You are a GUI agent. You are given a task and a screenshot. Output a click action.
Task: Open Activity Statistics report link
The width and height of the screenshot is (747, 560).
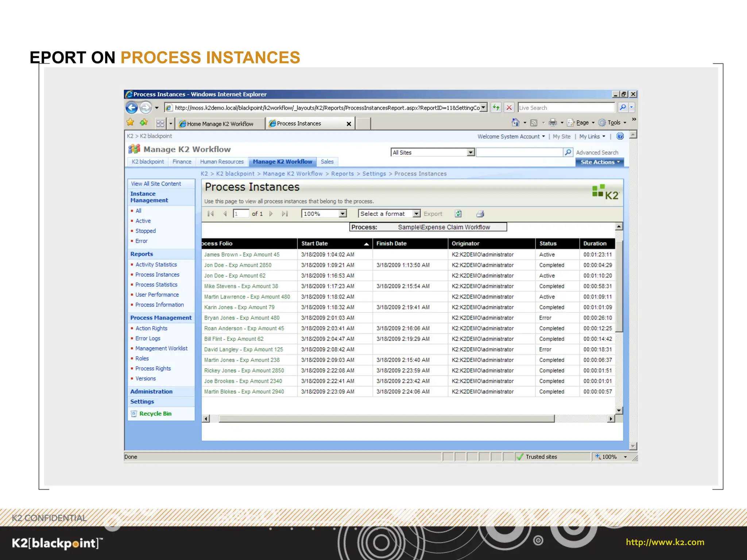tap(156, 264)
